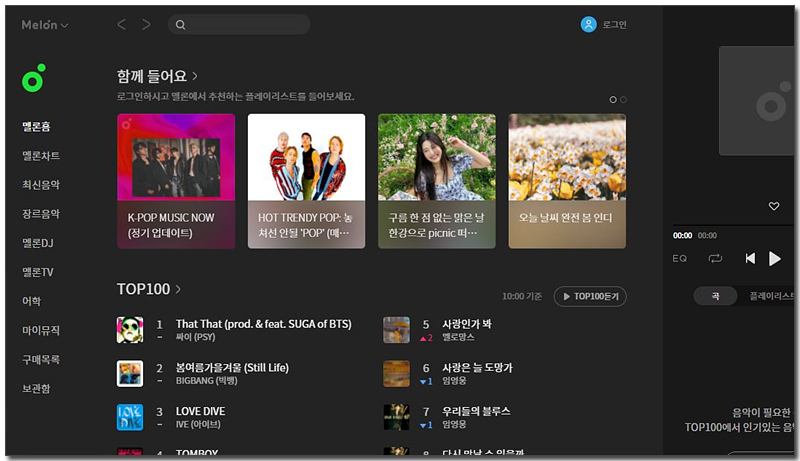
Task: Open the 한강으로 picnic playlist card
Action: [437, 181]
